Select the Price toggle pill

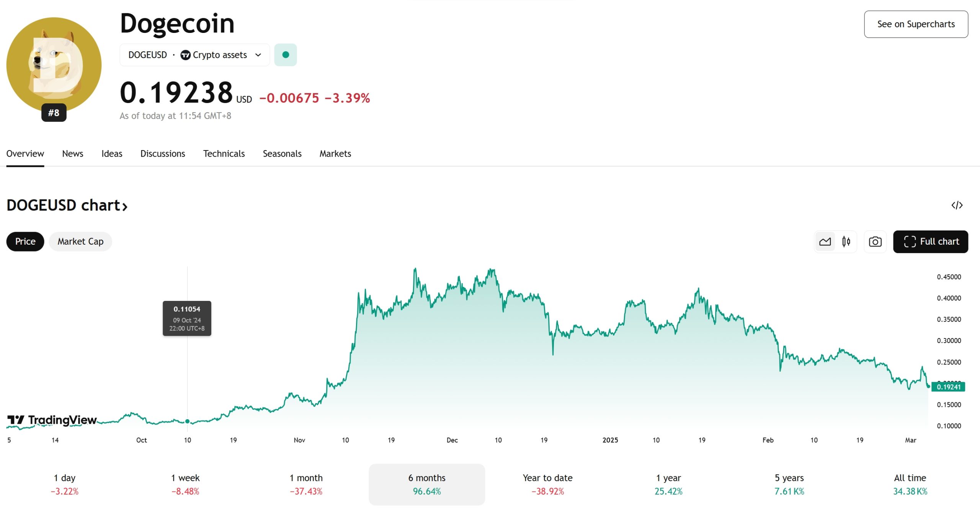(25, 242)
